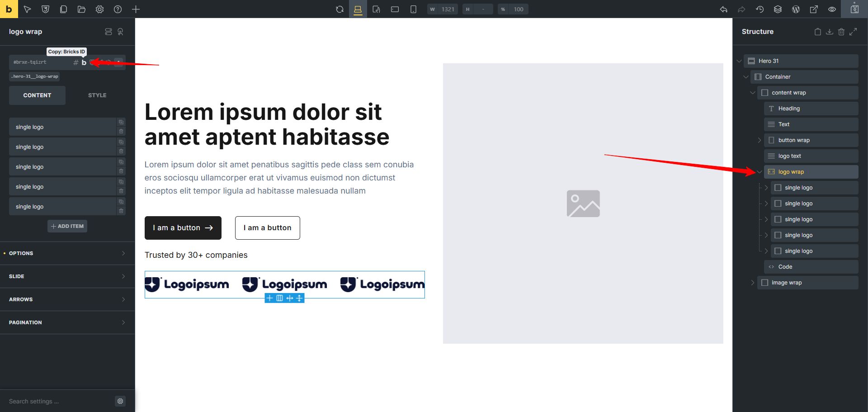
Task: Open revisions history clock icon
Action: [x=759, y=9]
